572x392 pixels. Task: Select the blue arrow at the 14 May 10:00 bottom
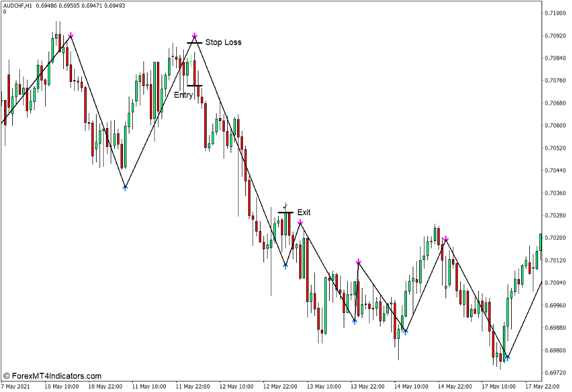406,332
